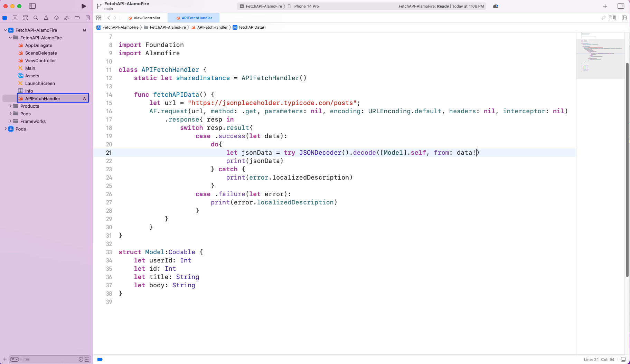Open the Find navigator magnifier
Screen dimensions: 630x364
click(36, 18)
